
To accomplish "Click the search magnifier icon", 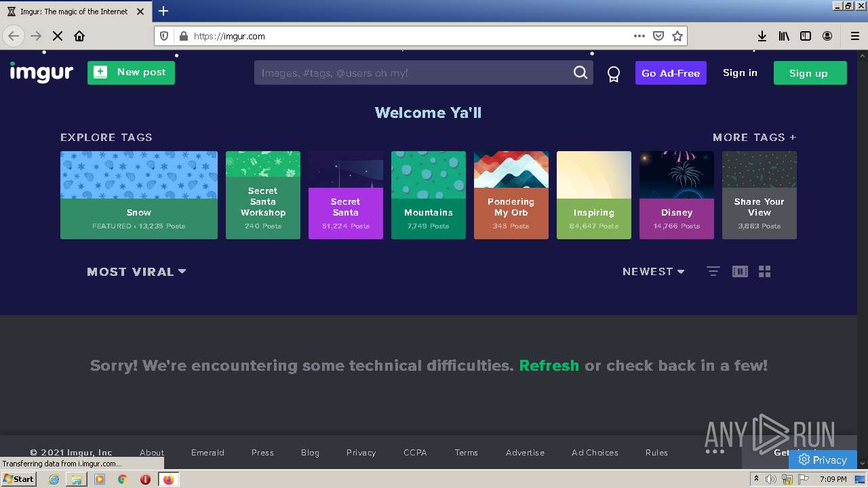I will pos(580,73).
